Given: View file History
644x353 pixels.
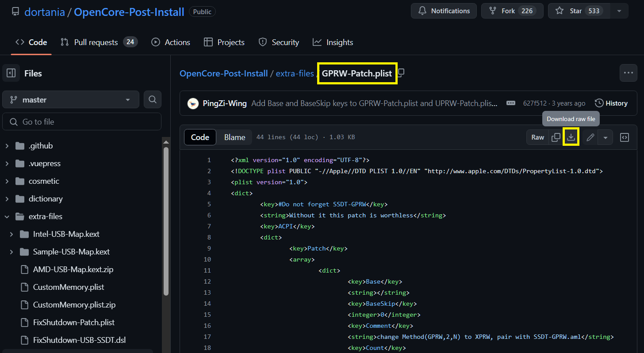Looking at the screenshot, I should pos(611,103).
